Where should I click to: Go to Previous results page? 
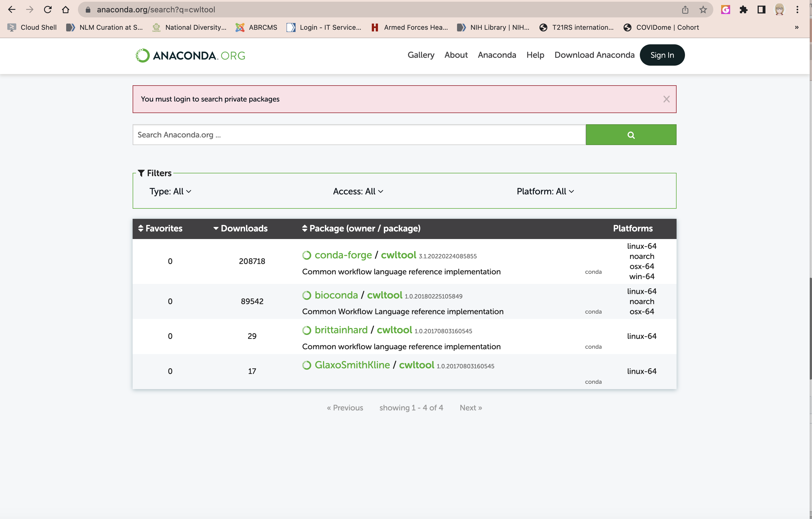(345, 408)
